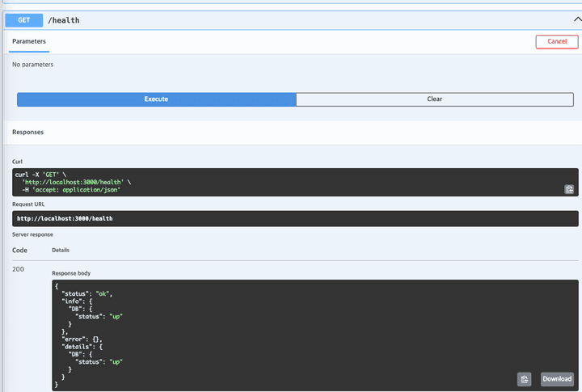Select the Parameters tab
Viewport: 582px width, 392px height.
coord(29,41)
